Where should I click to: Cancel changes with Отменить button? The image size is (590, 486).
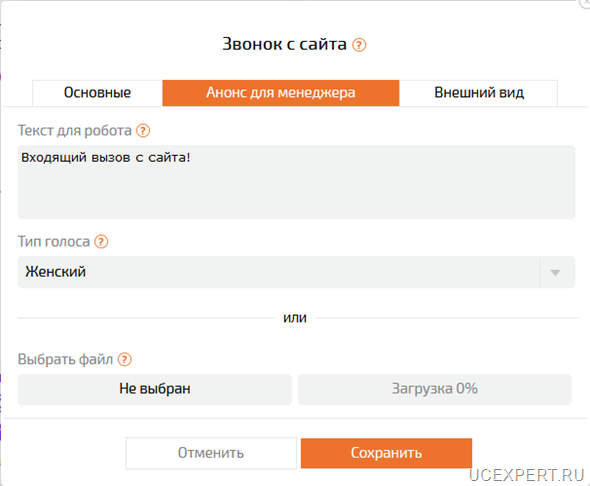[x=211, y=453]
